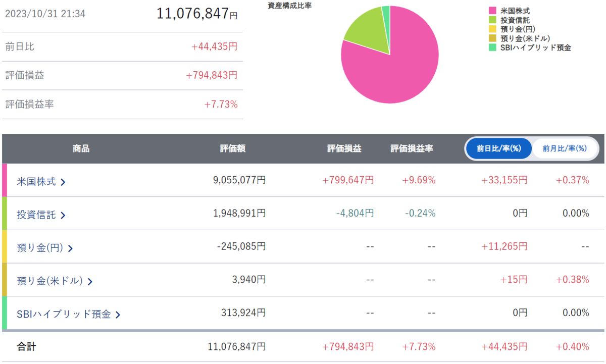The height and width of the screenshot is (364, 606).
Task: Click green 投資信託 legend swatch
Action: [x=492, y=20]
